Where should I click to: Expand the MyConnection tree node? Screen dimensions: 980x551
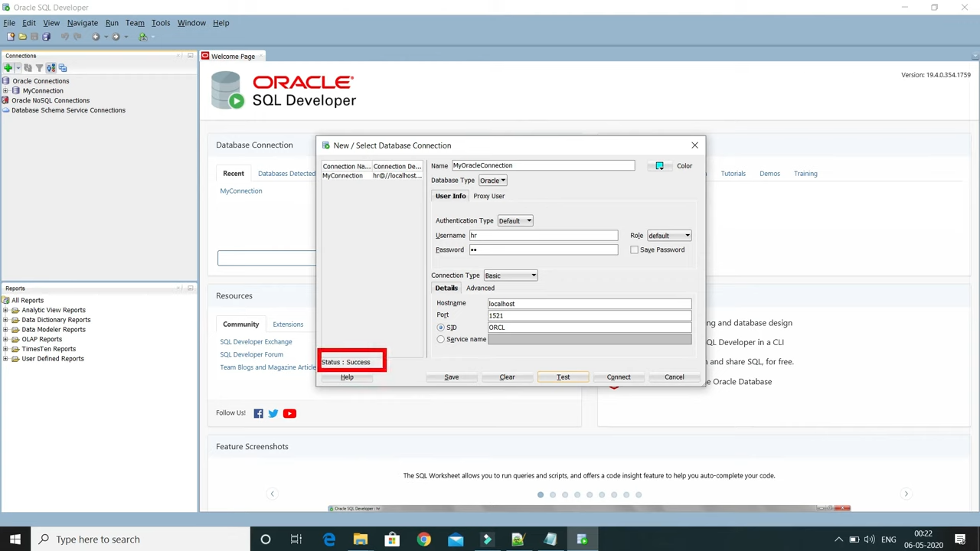point(5,91)
